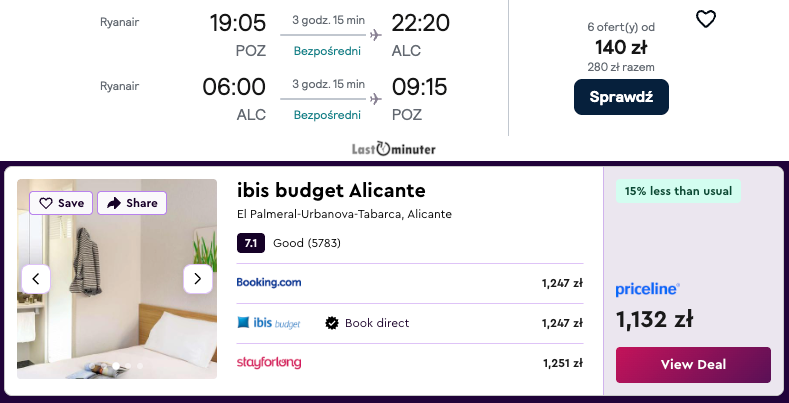Open the hotel room photo
Image resolution: width=789 pixels, height=403 pixels.
(x=117, y=320)
